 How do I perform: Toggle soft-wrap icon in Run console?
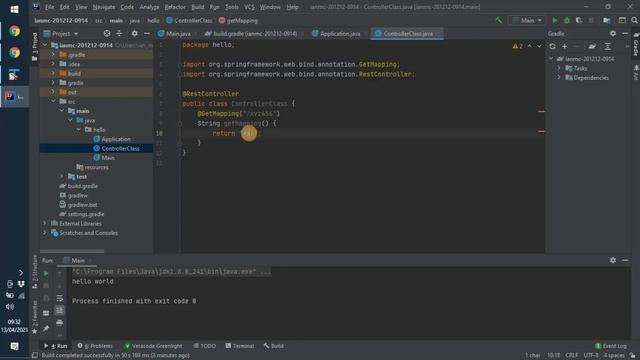coord(60,298)
